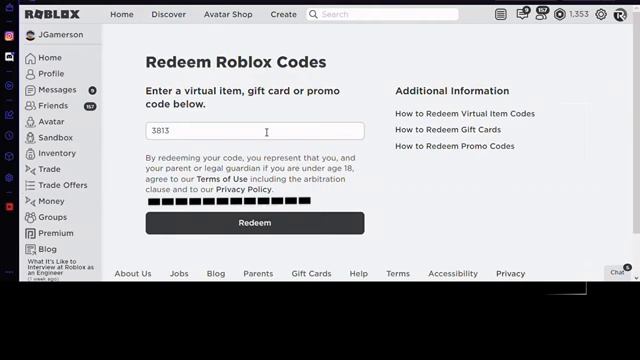Open the Gift Cards footer link

point(311,274)
